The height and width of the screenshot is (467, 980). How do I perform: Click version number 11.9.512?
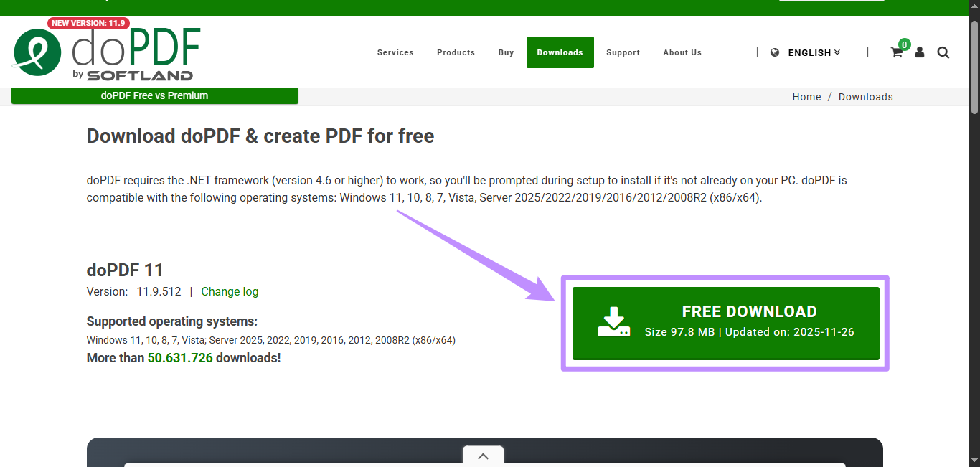(x=159, y=291)
